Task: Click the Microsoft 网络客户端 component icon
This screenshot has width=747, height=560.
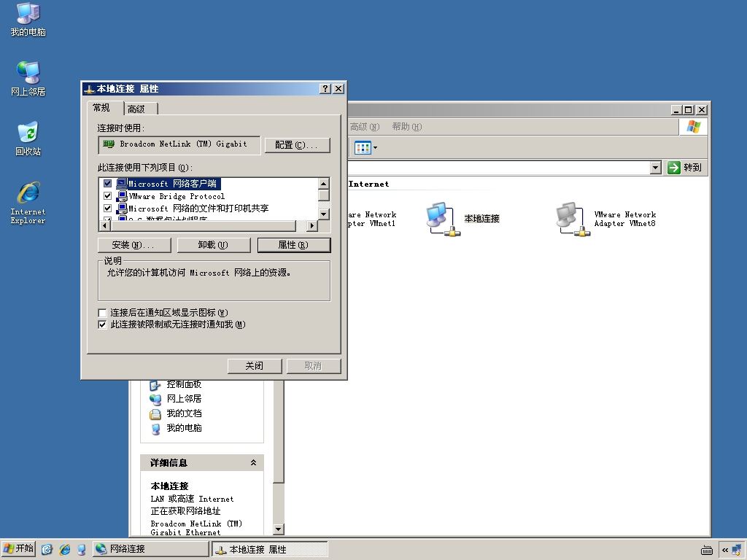Action: tap(122, 183)
